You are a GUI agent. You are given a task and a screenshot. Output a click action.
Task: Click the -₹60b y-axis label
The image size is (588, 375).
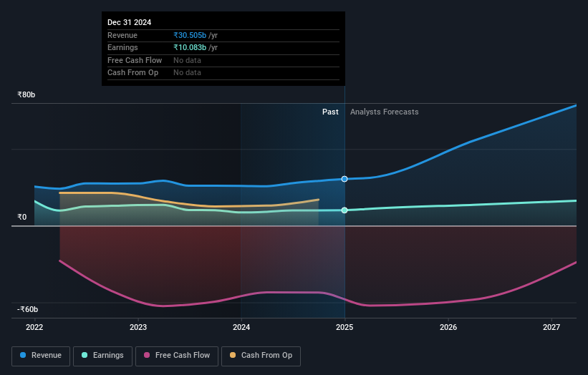coord(28,309)
